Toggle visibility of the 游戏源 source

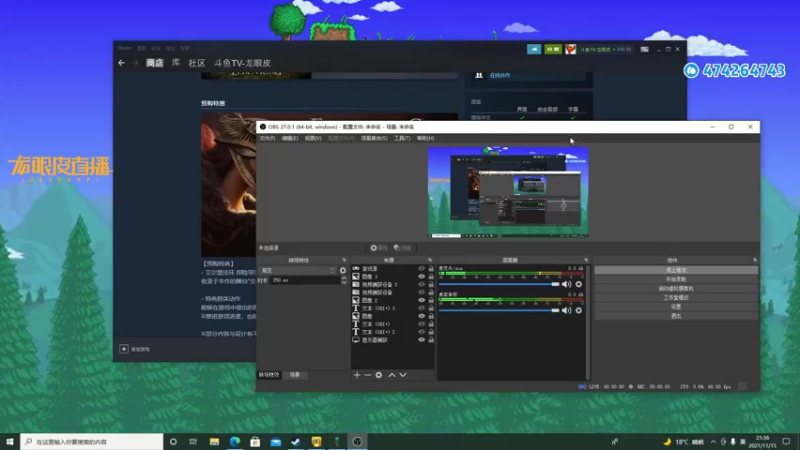[x=421, y=268]
